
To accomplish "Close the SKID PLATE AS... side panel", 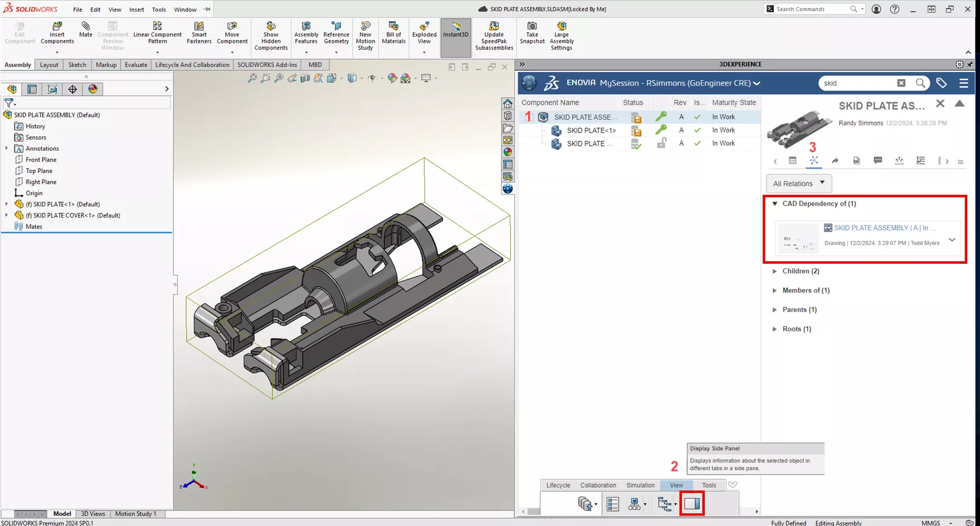I will click(x=940, y=104).
